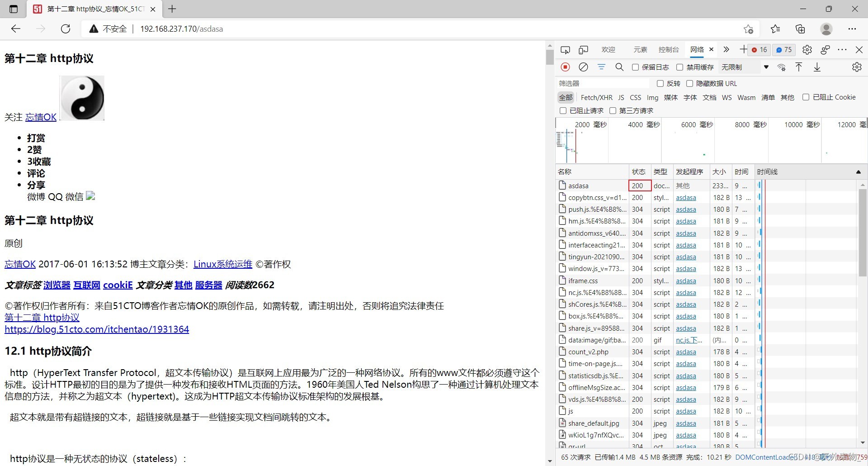Export HAR file download arrow
This screenshot has height=466, width=868.
tap(817, 67)
